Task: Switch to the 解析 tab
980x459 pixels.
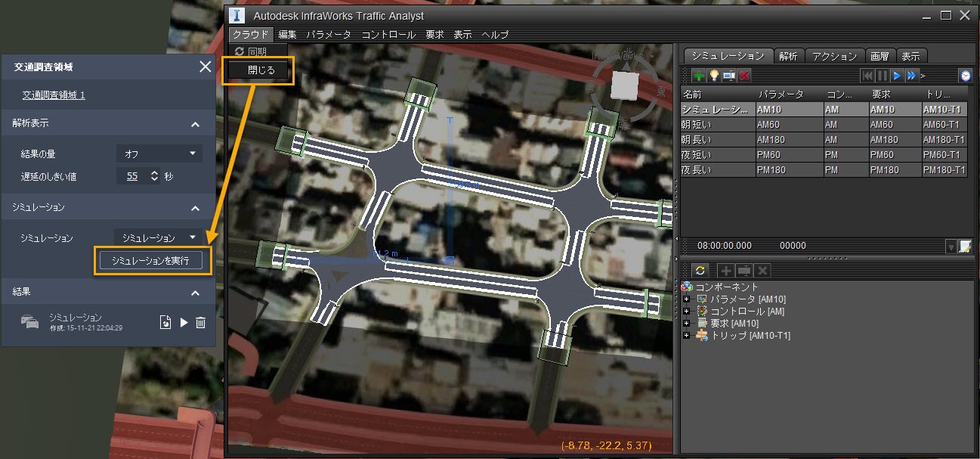Action: [x=789, y=55]
